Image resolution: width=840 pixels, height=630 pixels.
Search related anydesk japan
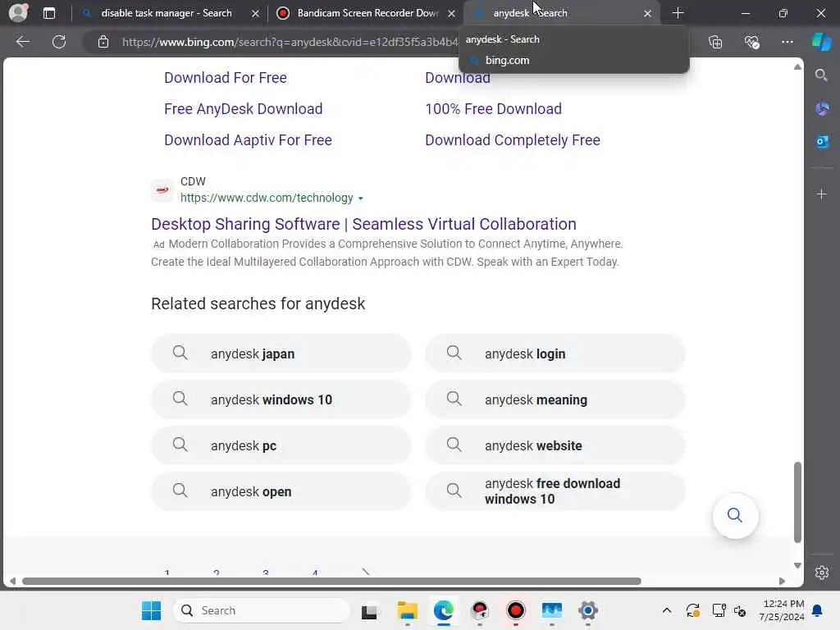281,354
